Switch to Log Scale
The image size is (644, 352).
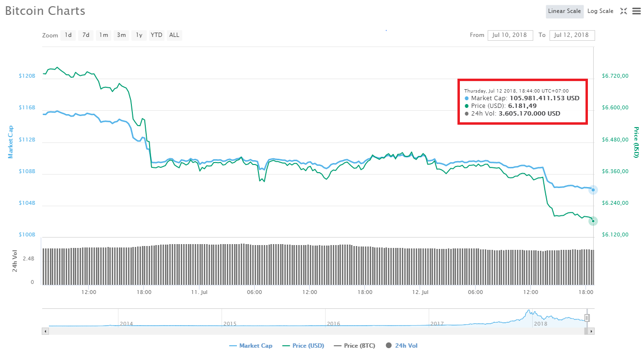pyautogui.click(x=600, y=11)
